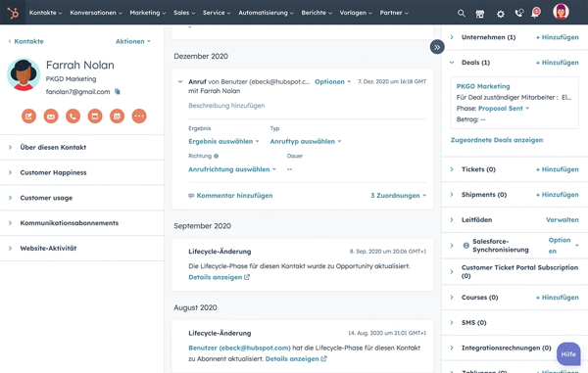Copy the email address fanolan7@gmail.com
The image size is (588, 373).
point(118,91)
